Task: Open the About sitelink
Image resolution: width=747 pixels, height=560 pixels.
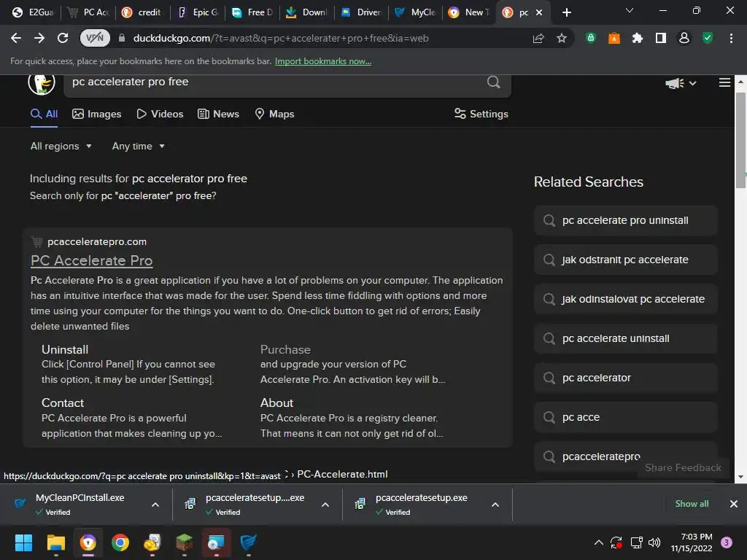Action: pyautogui.click(x=276, y=402)
